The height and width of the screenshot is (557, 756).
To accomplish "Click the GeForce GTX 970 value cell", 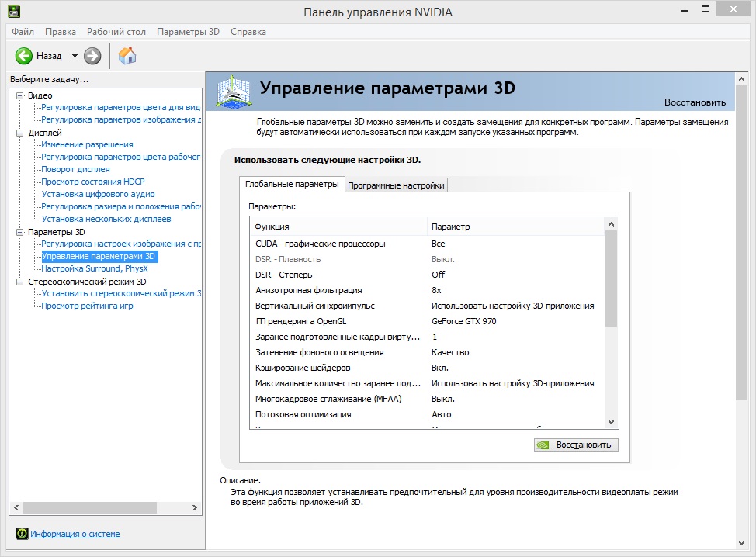I will (464, 321).
